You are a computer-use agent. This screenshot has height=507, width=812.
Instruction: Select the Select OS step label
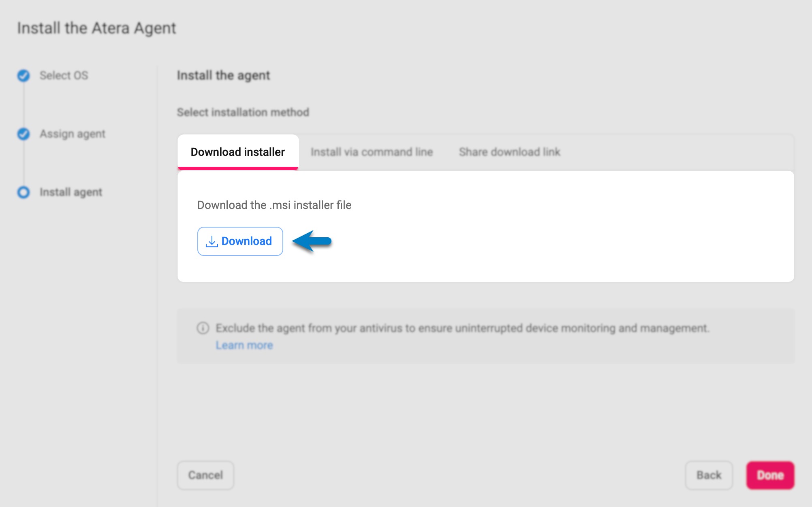click(64, 75)
